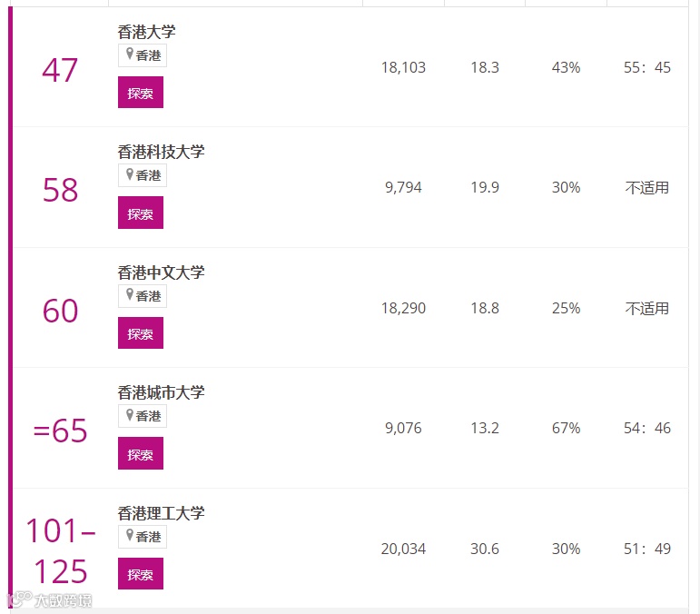The width and height of the screenshot is (700, 614).
Task: Open the 香港中文大学 university name link
Action: tap(162, 272)
